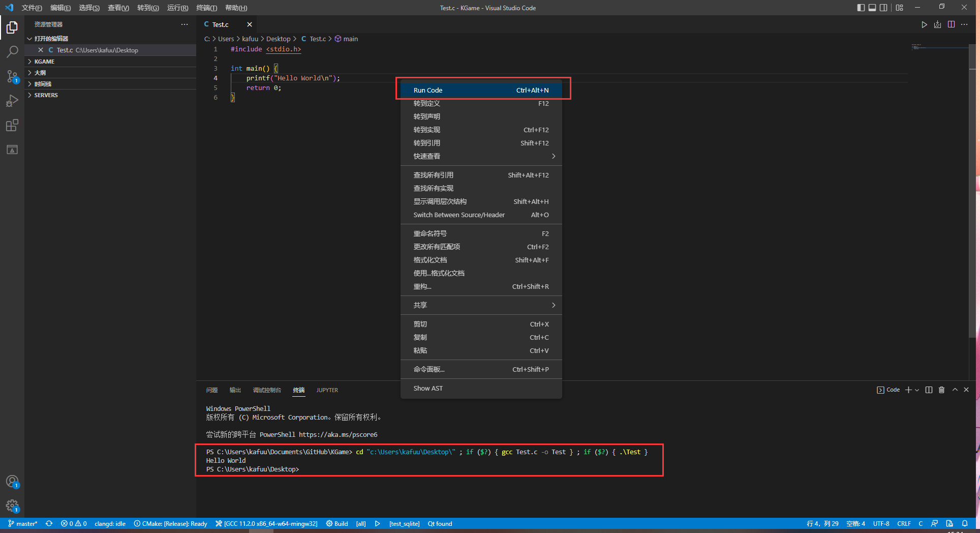Click the master branch in status bar
Viewport: 980px width, 533px height.
click(23, 523)
